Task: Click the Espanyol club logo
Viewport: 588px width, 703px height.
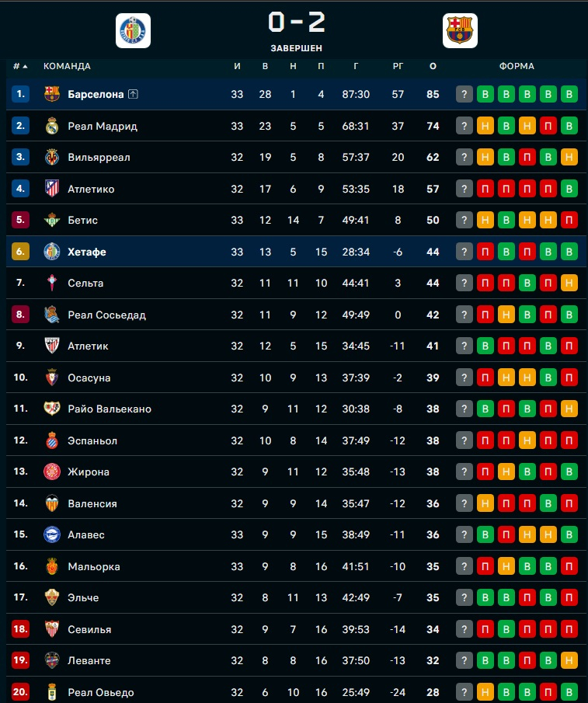Action: (x=52, y=440)
